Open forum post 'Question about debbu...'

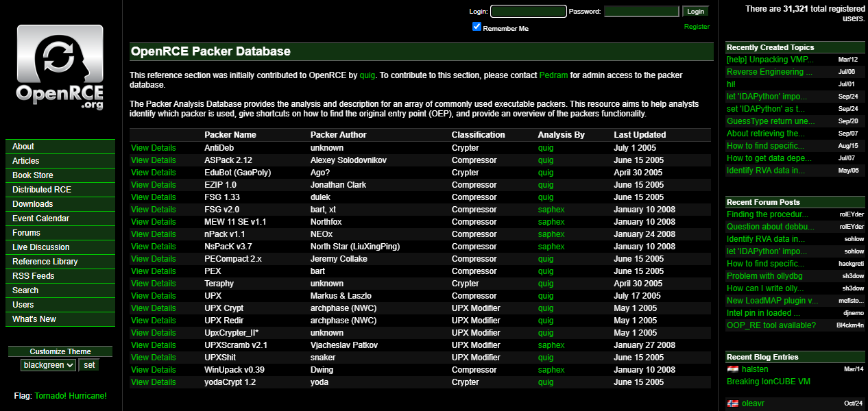(771, 227)
